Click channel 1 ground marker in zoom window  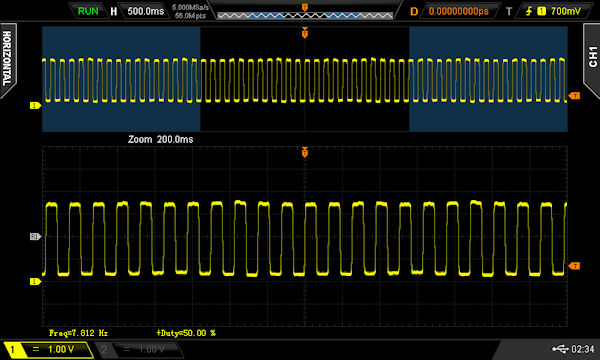pyautogui.click(x=35, y=282)
